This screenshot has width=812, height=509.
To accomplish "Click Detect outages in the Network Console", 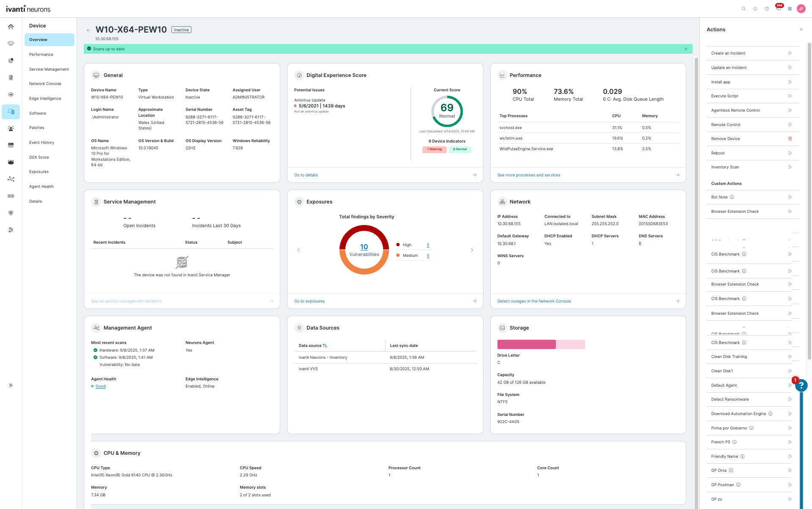I will tap(534, 301).
